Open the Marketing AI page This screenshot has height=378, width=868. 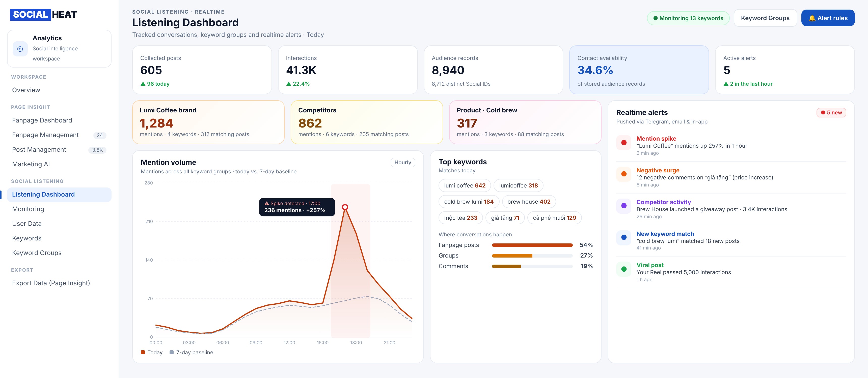pos(59,164)
